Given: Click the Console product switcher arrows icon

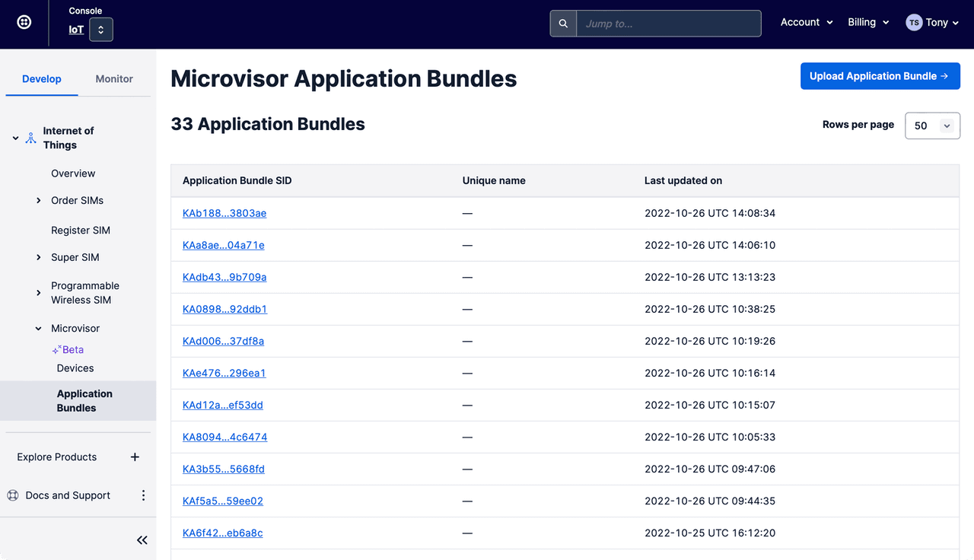Looking at the screenshot, I should 100,29.
